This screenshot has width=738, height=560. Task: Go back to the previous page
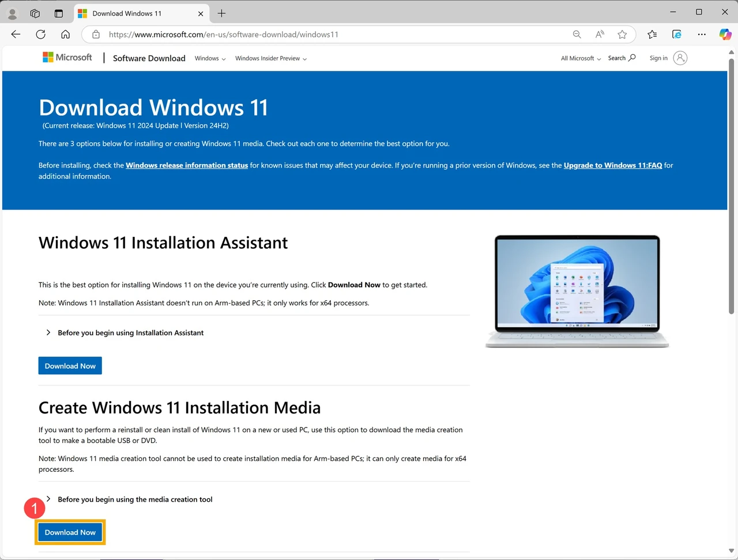pyautogui.click(x=16, y=35)
